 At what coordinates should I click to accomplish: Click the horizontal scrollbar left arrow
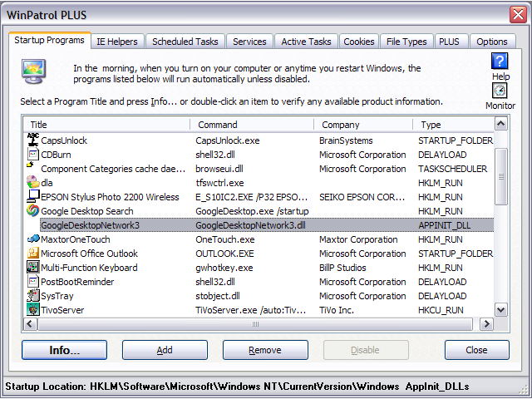[x=30, y=323]
